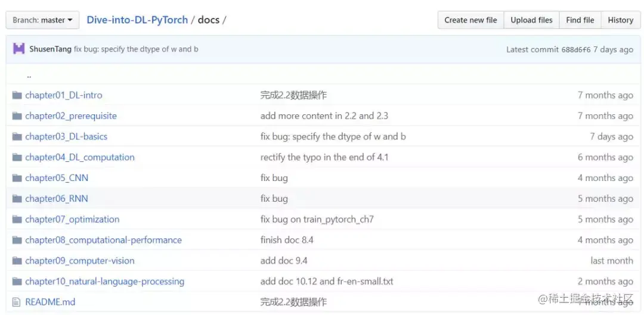644x315 pixels.
Task: Click folder icon beside chapter04_DL_computation
Action: point(17,157)
